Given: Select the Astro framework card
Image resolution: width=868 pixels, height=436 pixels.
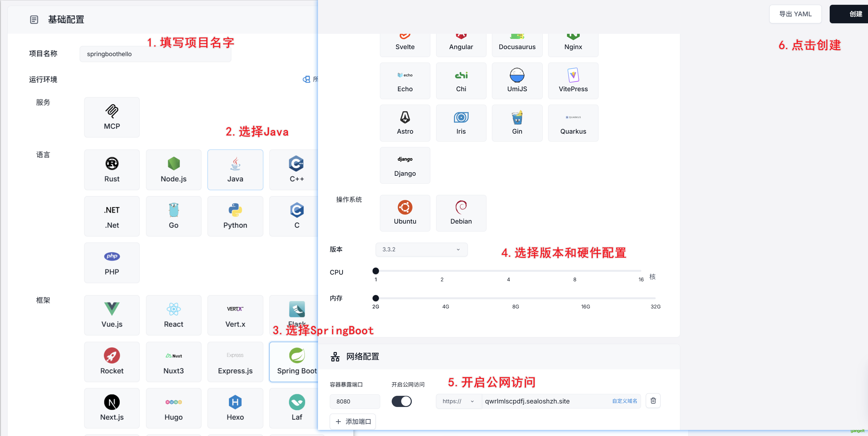Looking at the screenshot, I should (405, 123).
